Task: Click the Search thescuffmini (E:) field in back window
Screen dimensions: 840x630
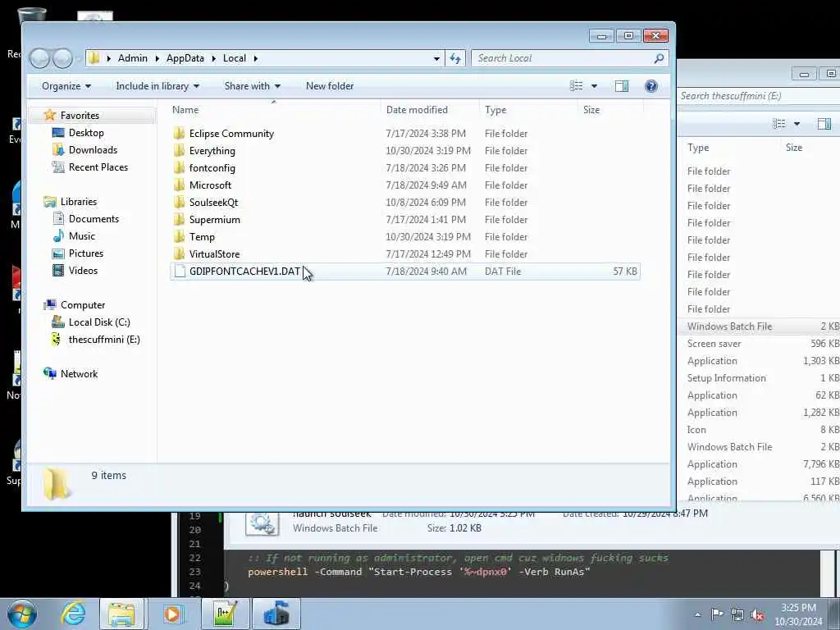Action: 757,97
